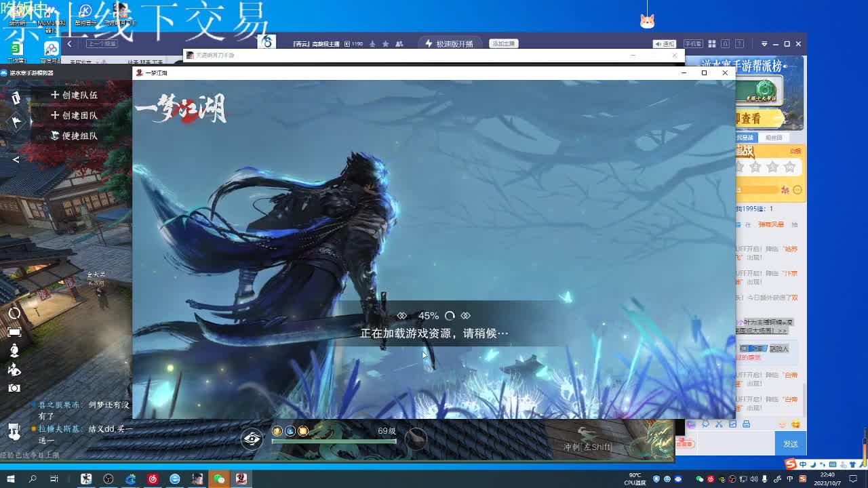Click round more icon in star battle panel

pos(797,190)
